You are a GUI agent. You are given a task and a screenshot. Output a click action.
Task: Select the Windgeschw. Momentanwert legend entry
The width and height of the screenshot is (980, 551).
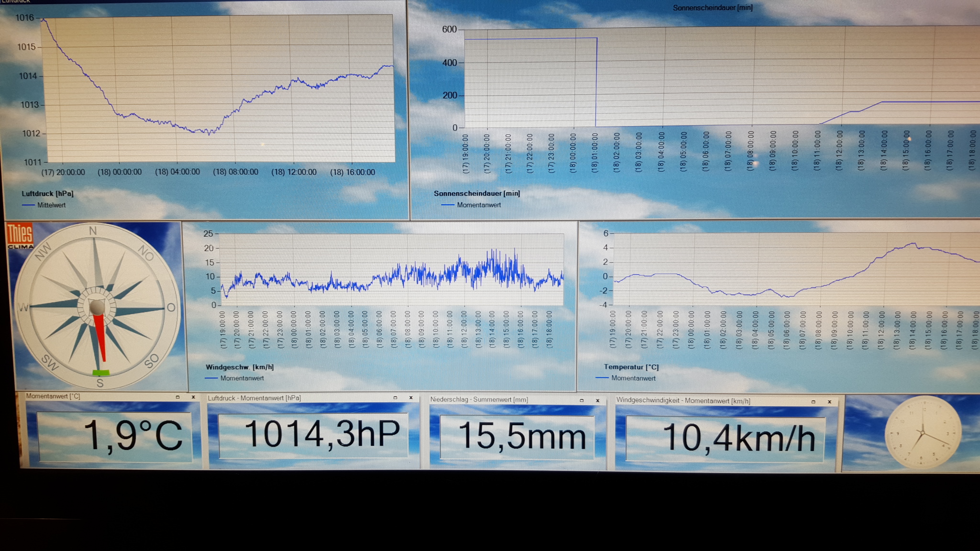point(242,378)
